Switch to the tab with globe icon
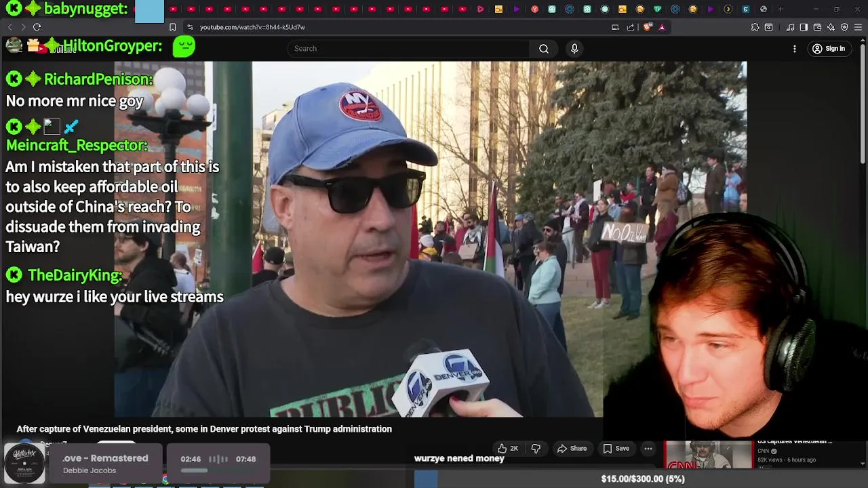 (764, 9)
